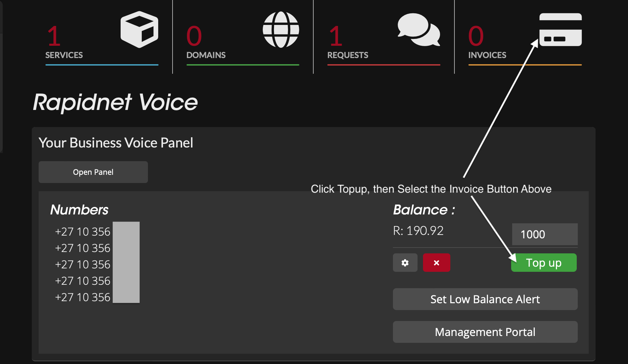Open balance settings via the gear icon
628x364 pixels.
405,263
